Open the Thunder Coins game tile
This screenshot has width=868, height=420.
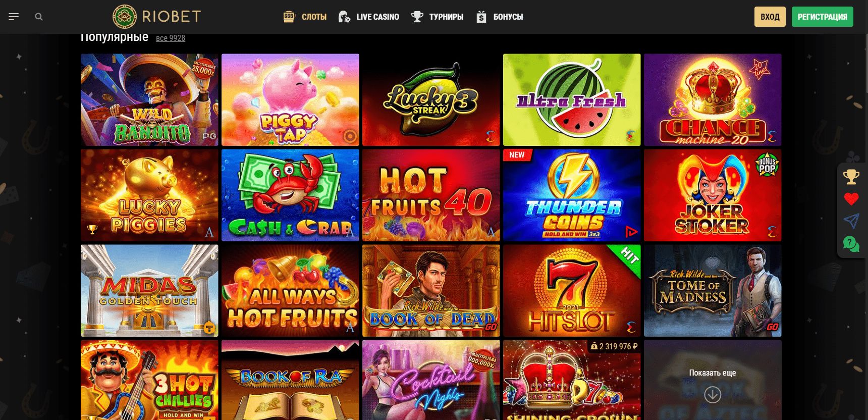pyautogui.click(x=572, y=195)
